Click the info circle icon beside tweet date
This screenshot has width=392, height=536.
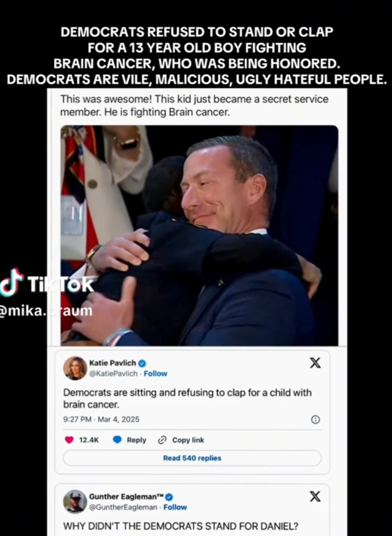pyautogui.click(x=315, y=420)
